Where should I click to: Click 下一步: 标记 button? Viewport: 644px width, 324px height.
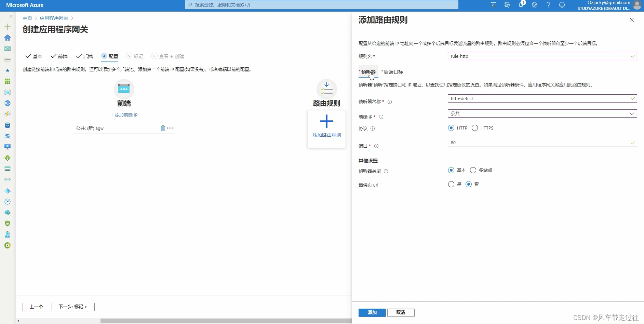(73, 307)
